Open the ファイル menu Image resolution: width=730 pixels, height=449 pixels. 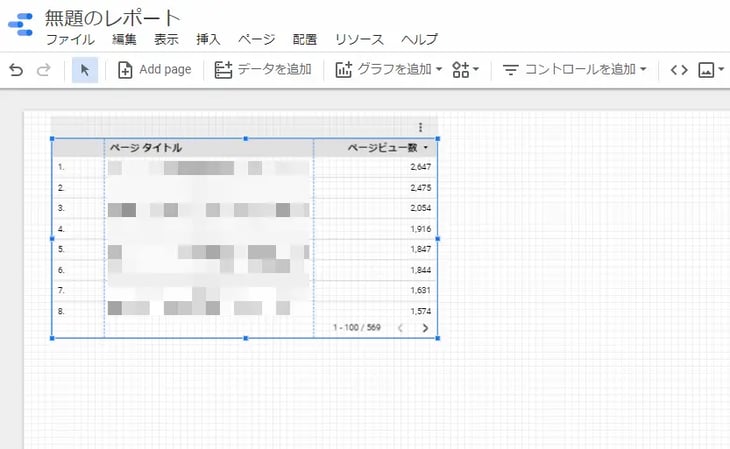[70, 40]
